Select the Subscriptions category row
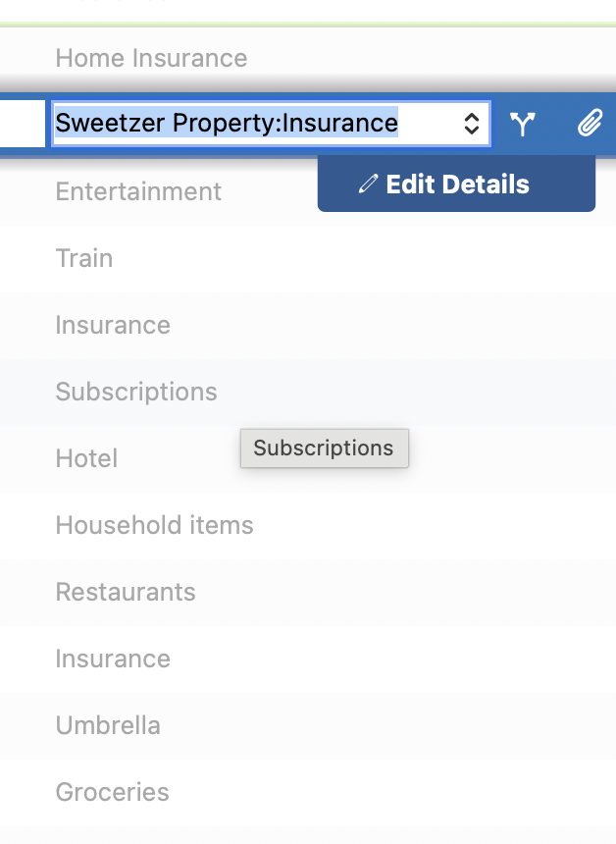Image resolution: width=616 pixels, height=844 pixels. tap(136, 392)
